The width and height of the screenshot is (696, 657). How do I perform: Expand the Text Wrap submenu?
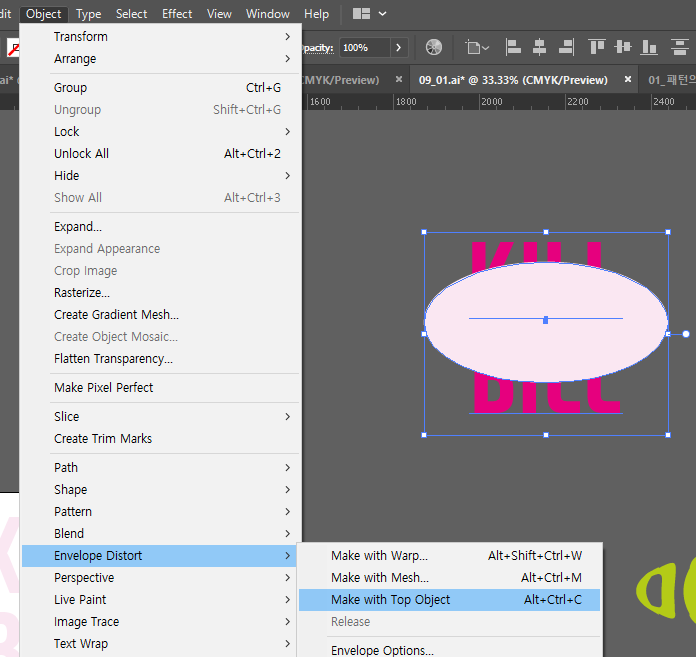(160, 644)
